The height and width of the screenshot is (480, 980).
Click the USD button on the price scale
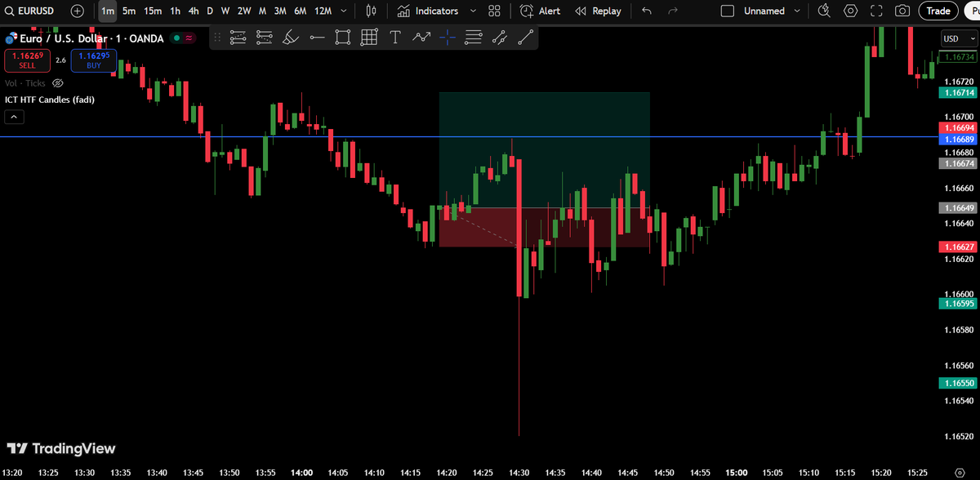(x=951, y=38)
